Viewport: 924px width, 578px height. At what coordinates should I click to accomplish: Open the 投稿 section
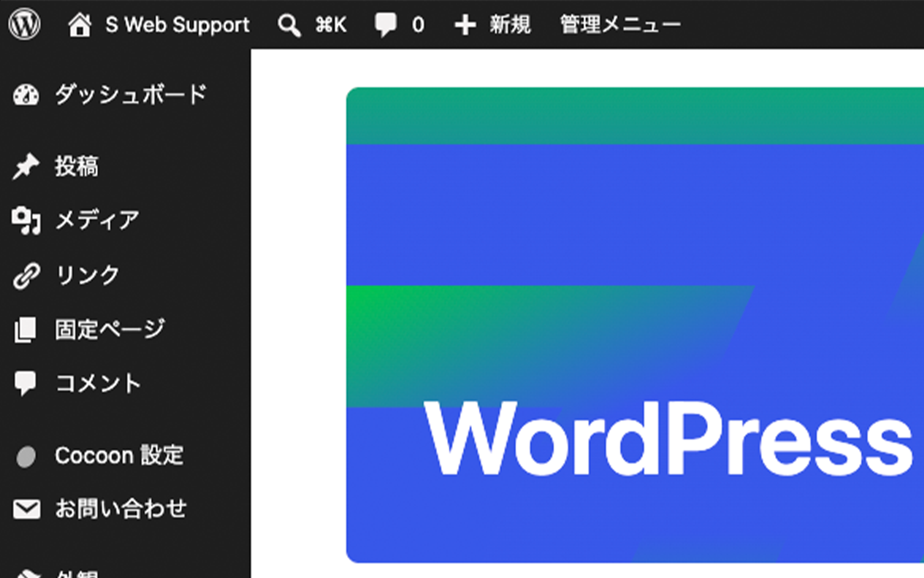77,166
